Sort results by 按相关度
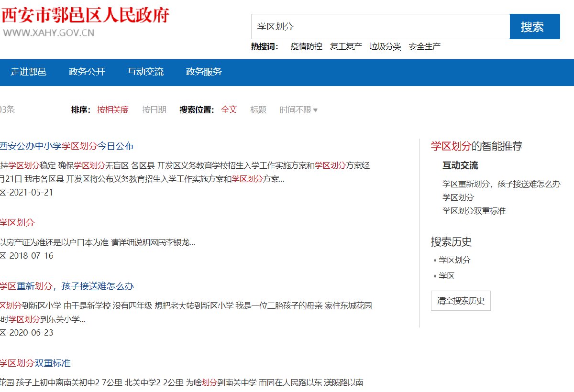 click(113, 109)
